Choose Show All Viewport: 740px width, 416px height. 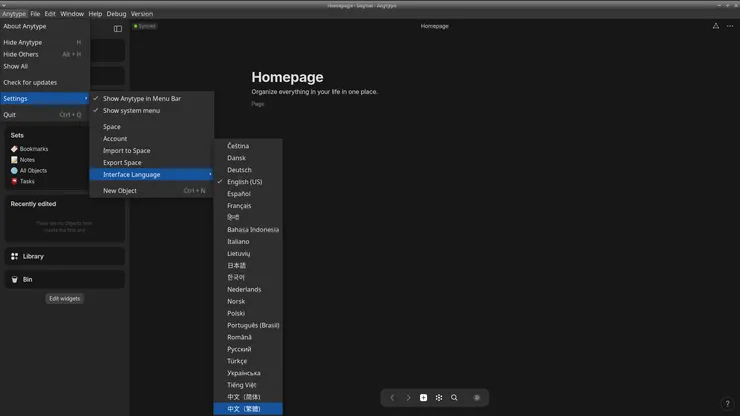(45, 67)
